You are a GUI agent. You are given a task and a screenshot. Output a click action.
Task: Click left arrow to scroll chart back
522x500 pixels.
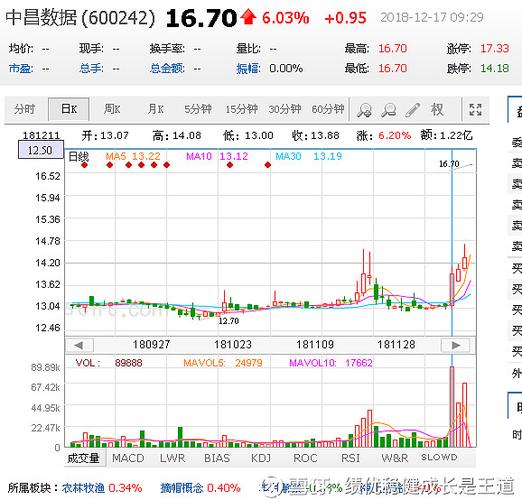(79, 345)
